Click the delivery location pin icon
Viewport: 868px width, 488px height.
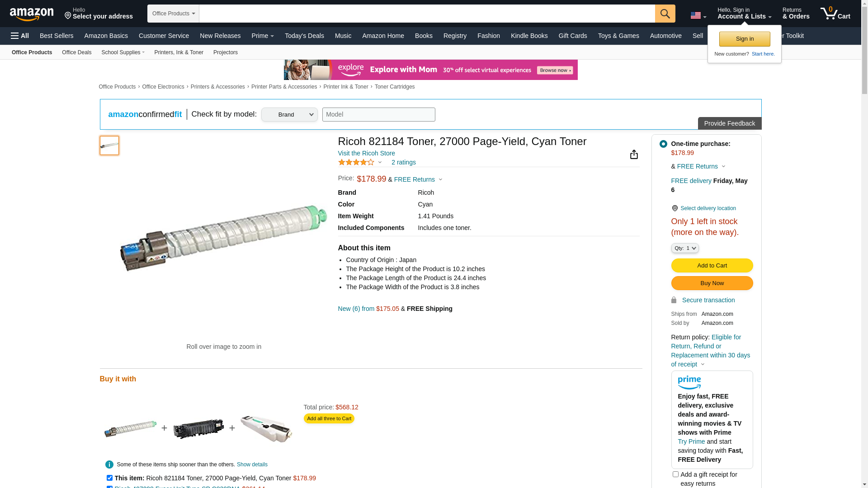click(675, 208)
